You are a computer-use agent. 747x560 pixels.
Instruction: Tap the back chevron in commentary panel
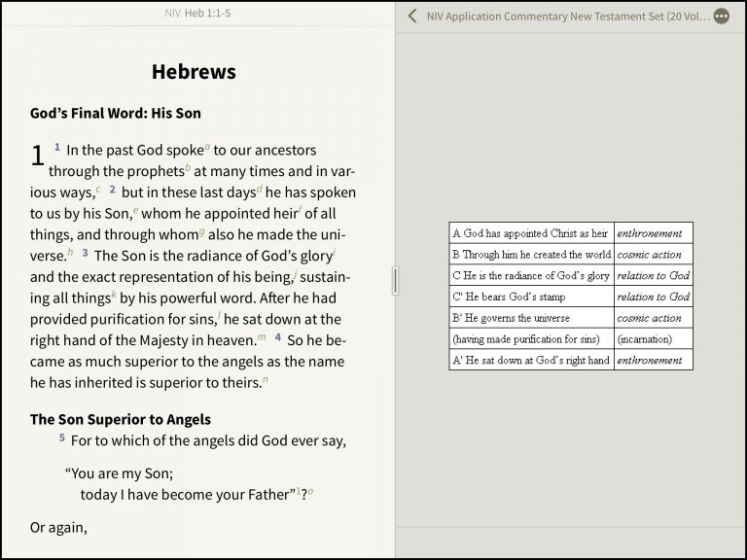pyautogui.click(x=412, y=17)
